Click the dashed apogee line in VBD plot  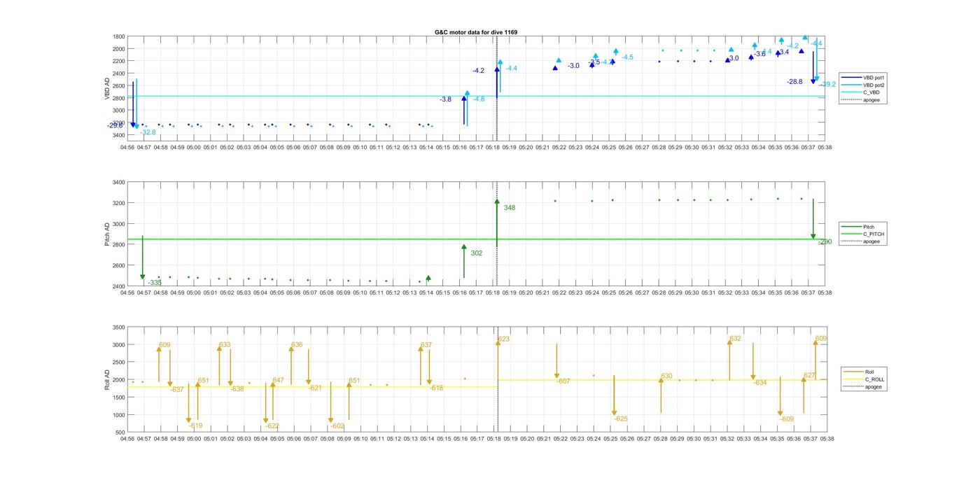496,89
